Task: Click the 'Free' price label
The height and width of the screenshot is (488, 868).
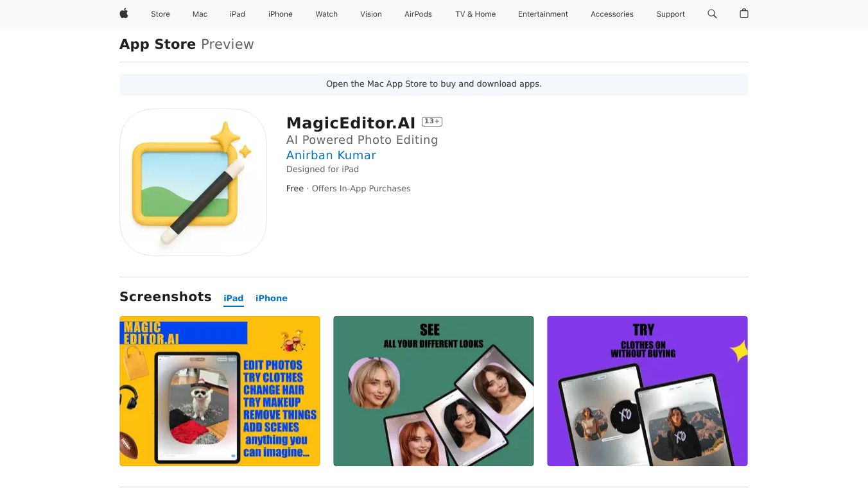Action: click(x=295, y=189)
